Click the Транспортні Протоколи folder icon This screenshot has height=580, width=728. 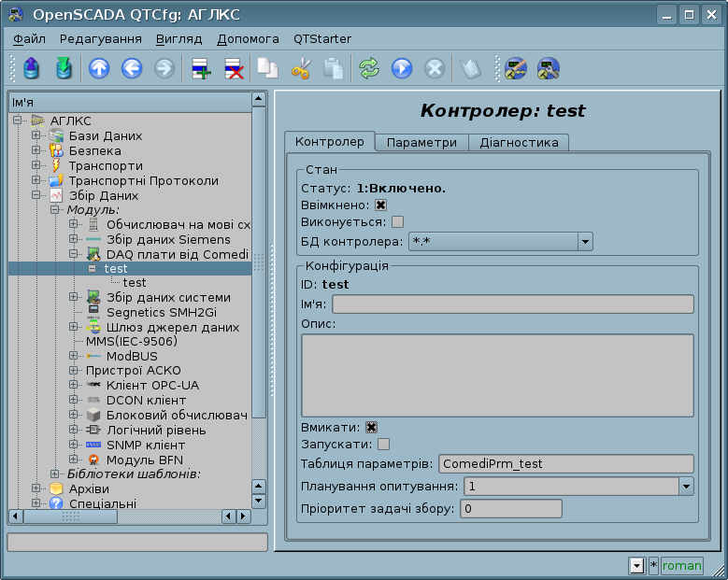pos(56,180)
